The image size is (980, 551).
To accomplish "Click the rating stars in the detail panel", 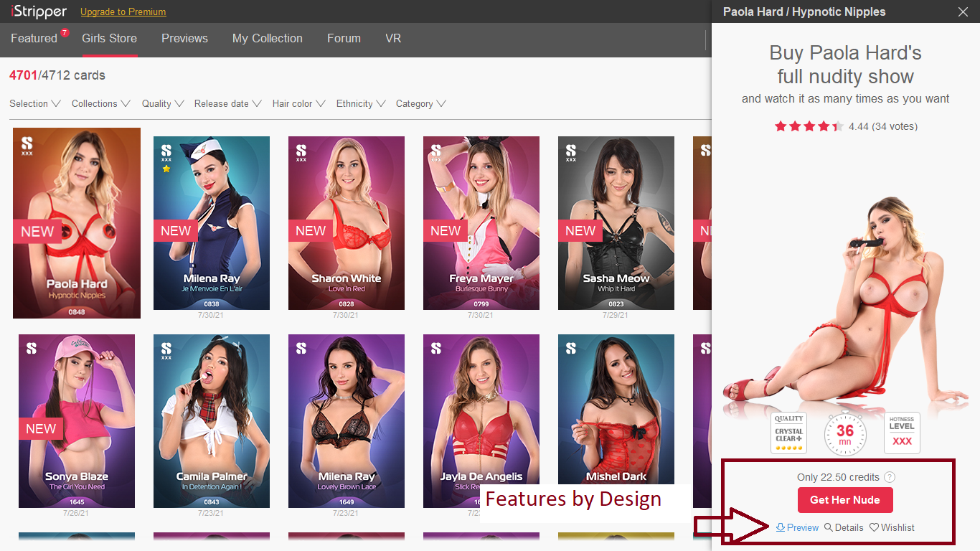I will click(809, 126).
